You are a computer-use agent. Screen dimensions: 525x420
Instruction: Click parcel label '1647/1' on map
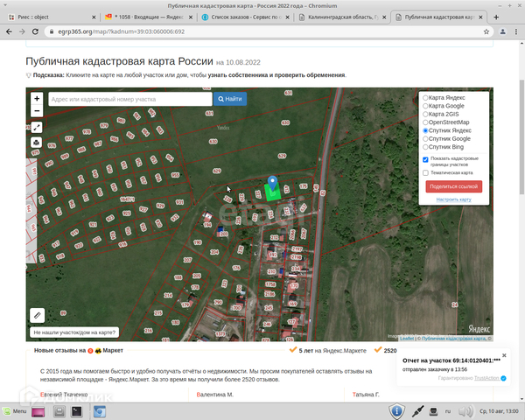click(127, 199)
